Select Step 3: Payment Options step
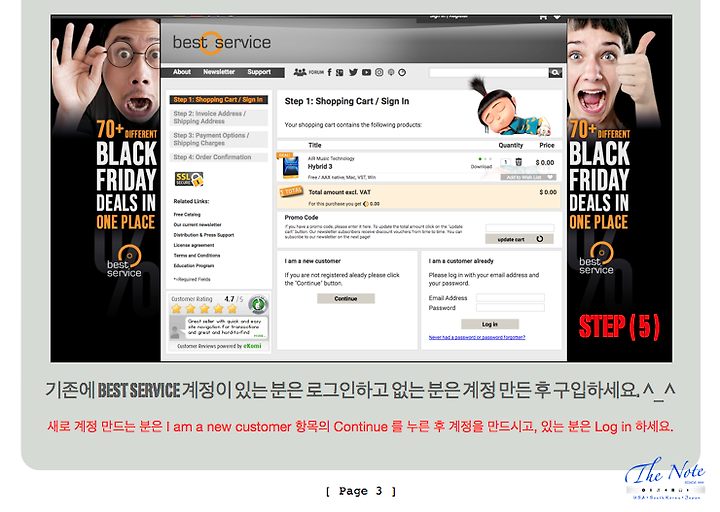The width and height of the screenshot is (720, 512). coord(219,140)
